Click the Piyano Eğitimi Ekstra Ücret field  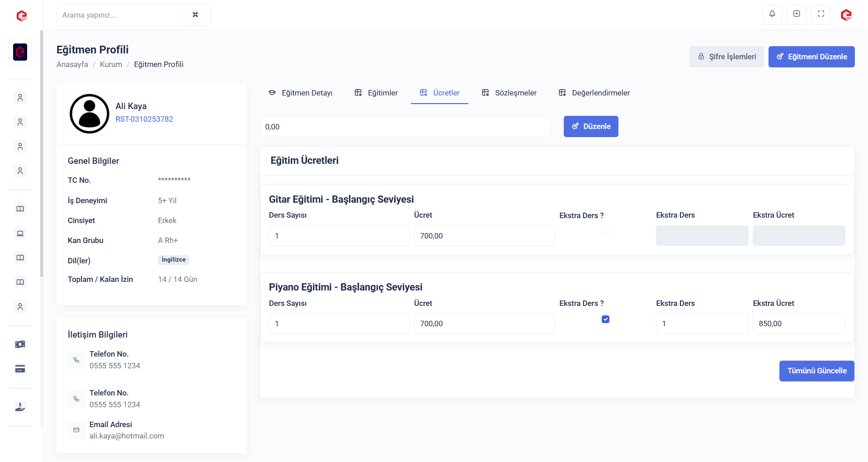[799, 324]
